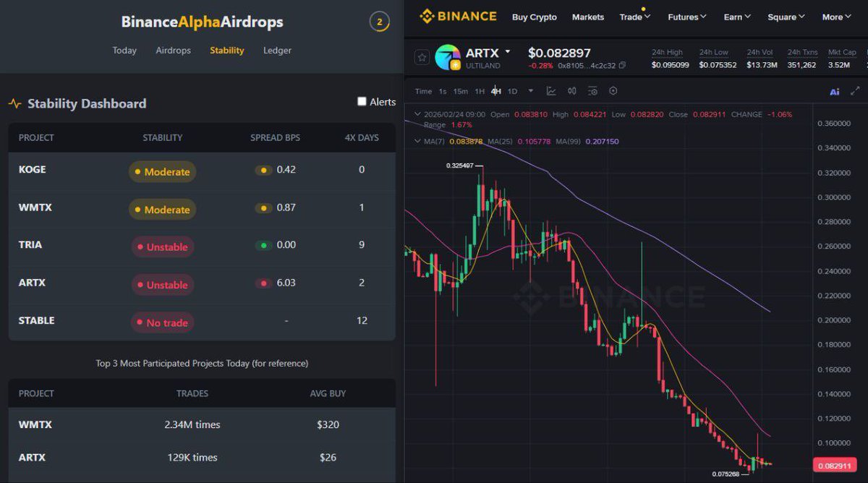Click the MA(99) indicator value 0.207150
Screen dimensions: 868x483
602,141
